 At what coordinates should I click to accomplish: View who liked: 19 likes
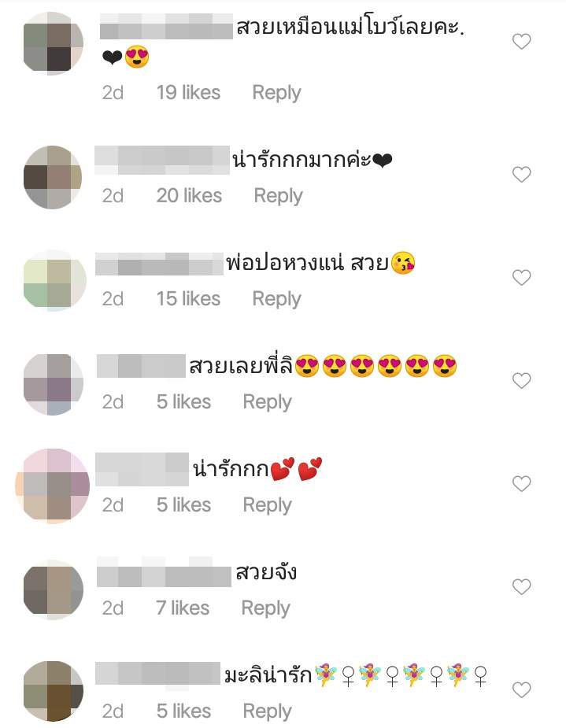[188, 92]
